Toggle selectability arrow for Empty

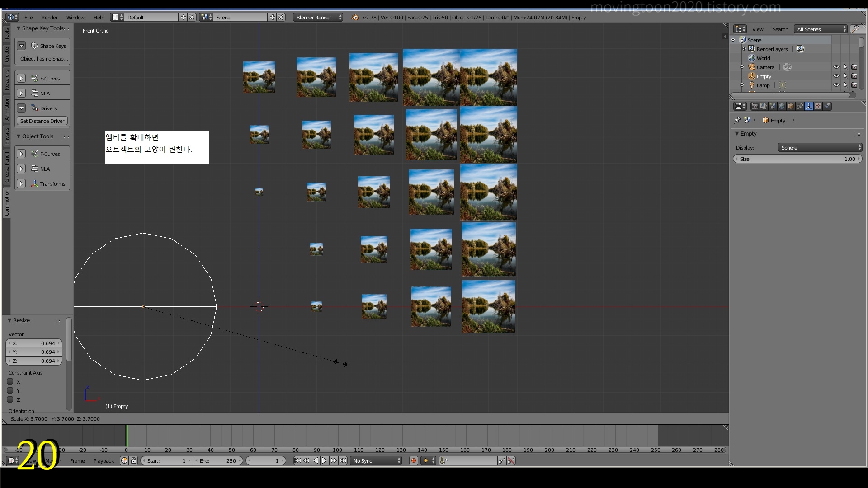(x=845, y=76)
